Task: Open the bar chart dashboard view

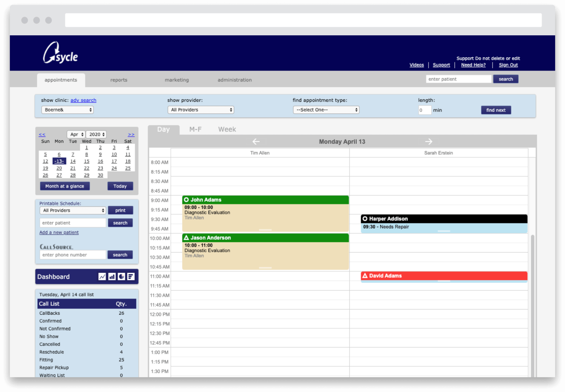Action: 111,276
